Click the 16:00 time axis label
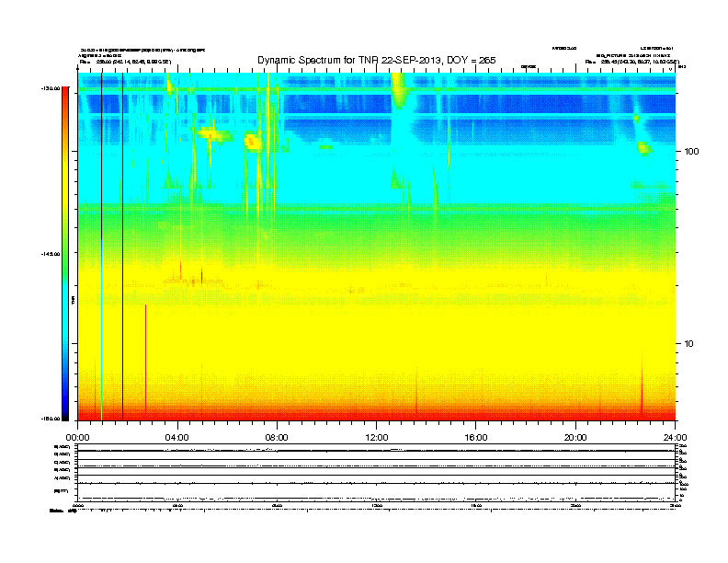728x563 pixels. (x=476, y=438)
